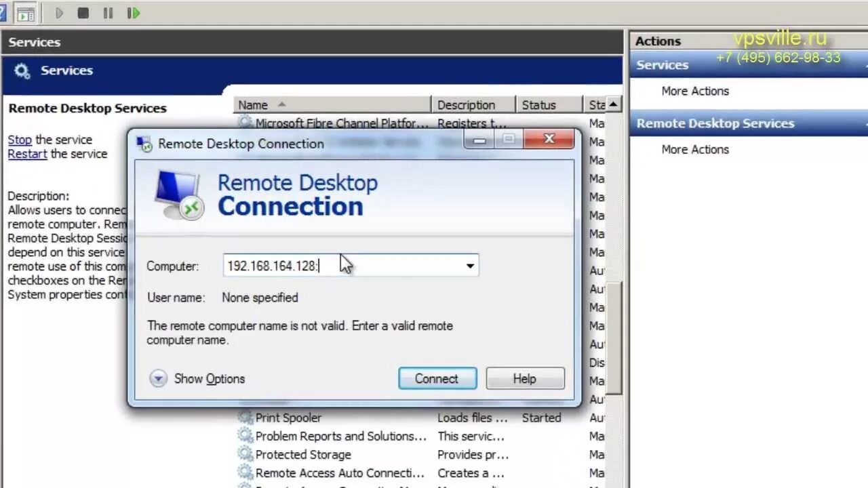
Task: Open More Actions under Remote Desktop Services
Action: [x=695, y=149]
